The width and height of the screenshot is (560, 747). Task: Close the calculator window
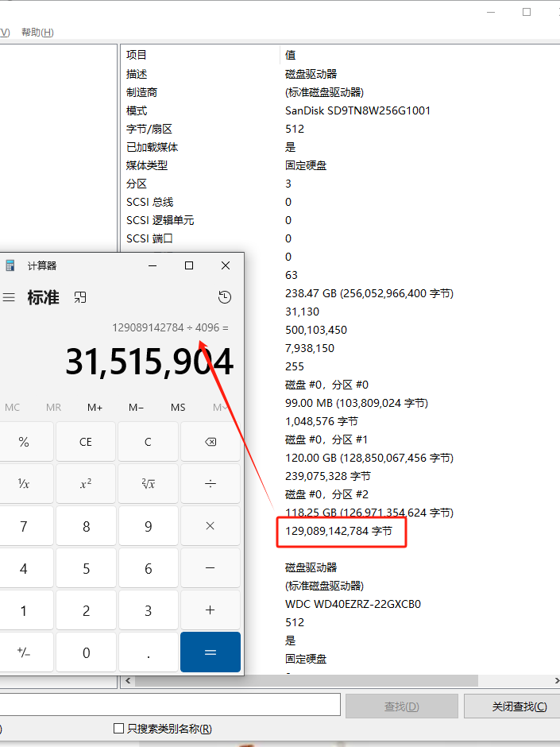226,265
